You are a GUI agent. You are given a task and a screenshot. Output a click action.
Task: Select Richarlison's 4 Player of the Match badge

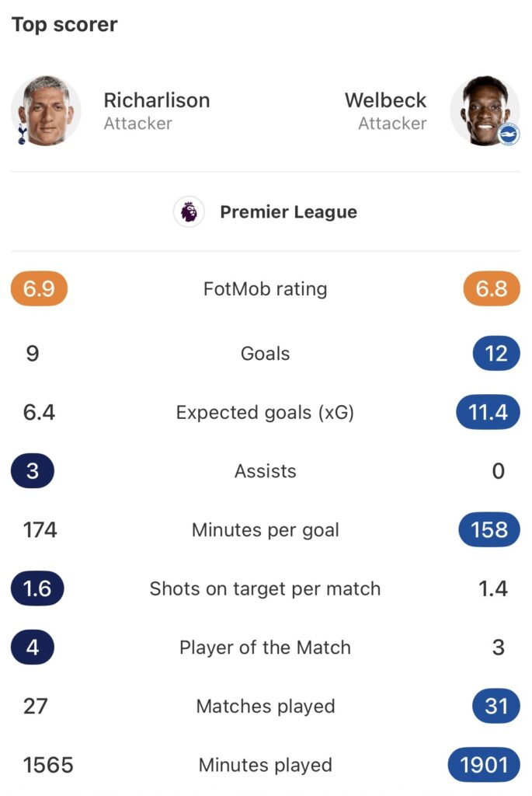click(x=33, y=648)
